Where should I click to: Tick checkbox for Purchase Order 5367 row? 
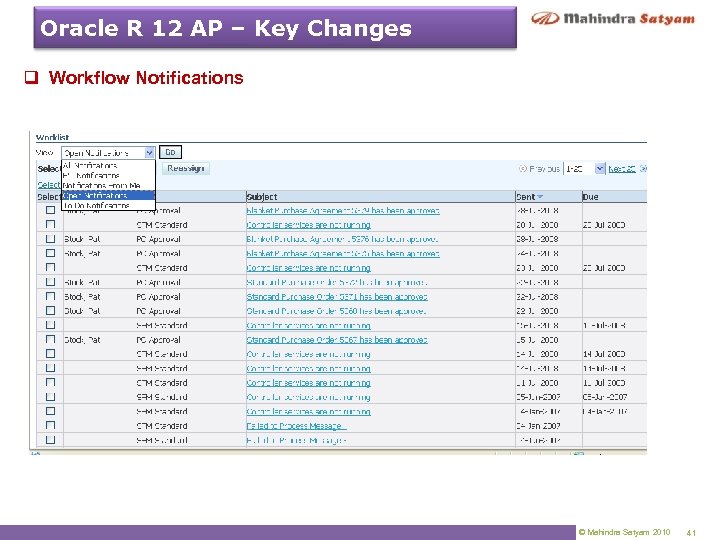tap(51, 339)
